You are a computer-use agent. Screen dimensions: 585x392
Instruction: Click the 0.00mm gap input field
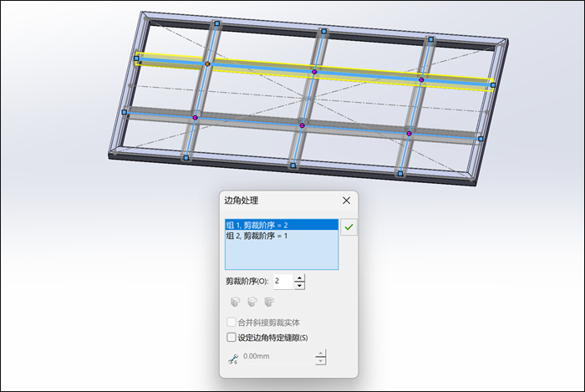(x=278, y=357)
